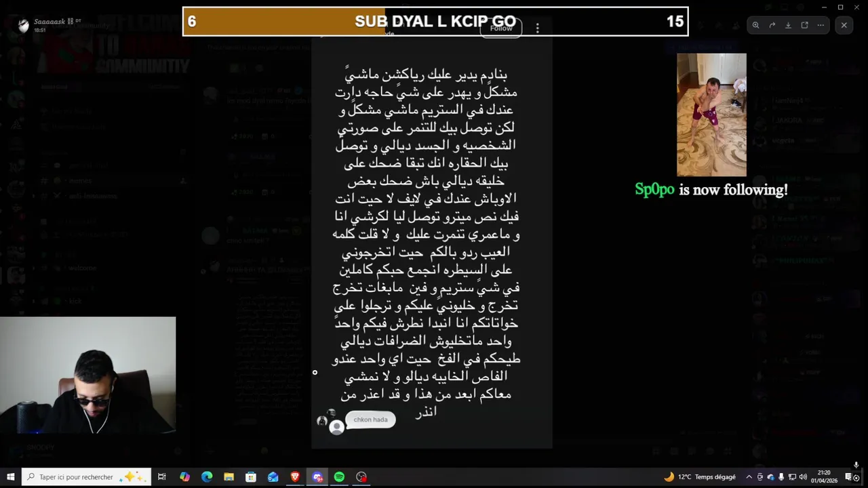Screen dimensions: 868x488
Task: Click the Saaaaask user avatar
Action: 24,26
